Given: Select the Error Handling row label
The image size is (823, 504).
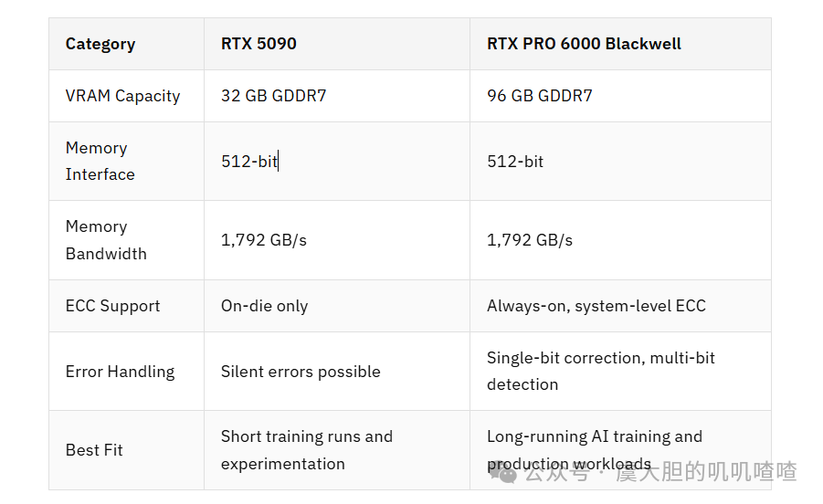Looking at the screenshot, I should [x=126, y=372].
